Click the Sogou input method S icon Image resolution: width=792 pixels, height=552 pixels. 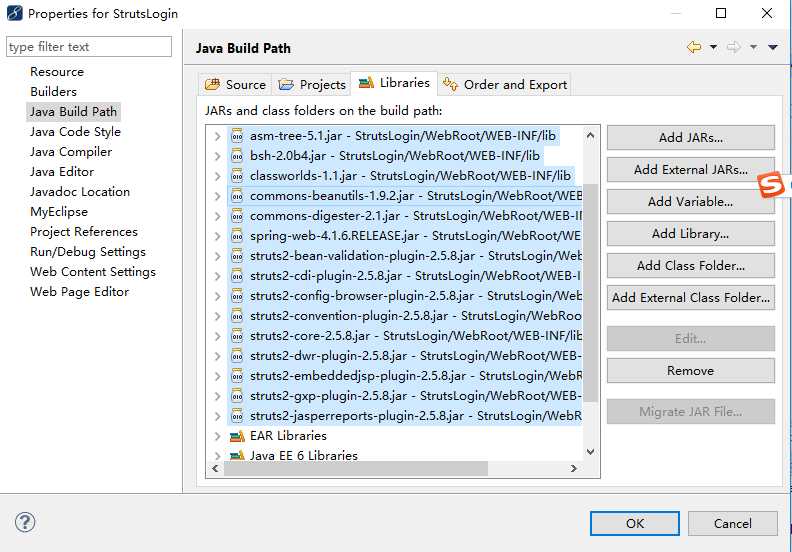click(771, 185)
